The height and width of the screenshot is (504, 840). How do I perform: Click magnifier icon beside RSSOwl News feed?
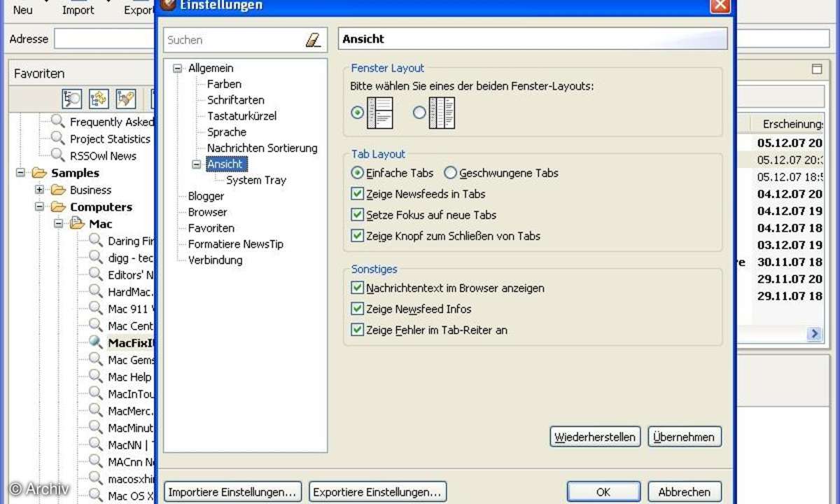(58, 155)
